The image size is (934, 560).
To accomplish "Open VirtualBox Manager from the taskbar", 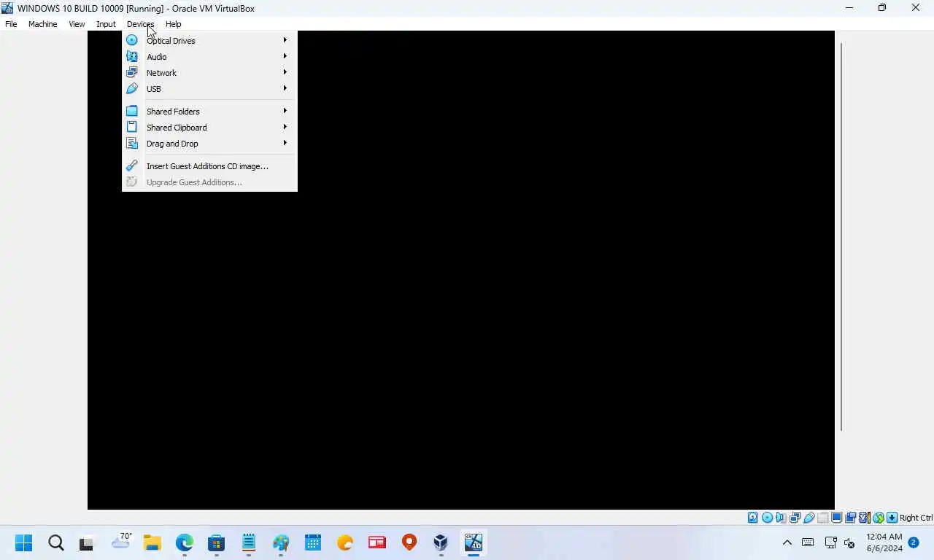I will pos(441,542).
